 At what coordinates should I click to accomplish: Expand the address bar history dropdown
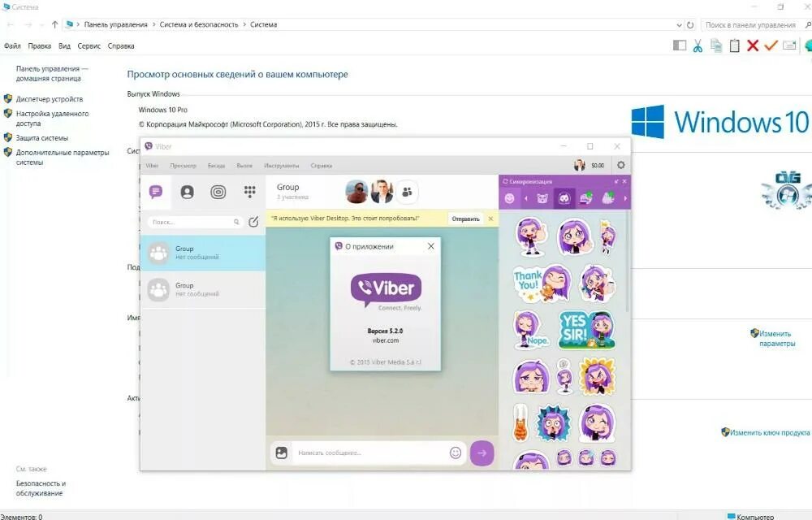[679, 25]
